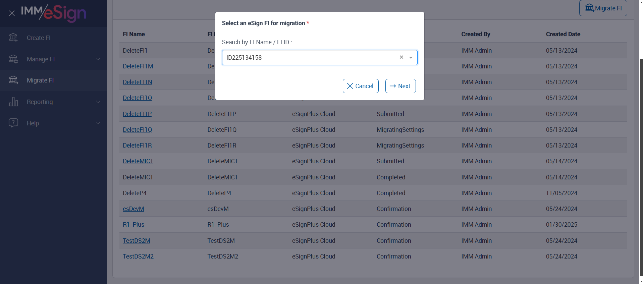Click the Migrate FI sidebar icon
644x284 pixels.
click(13, 80)
